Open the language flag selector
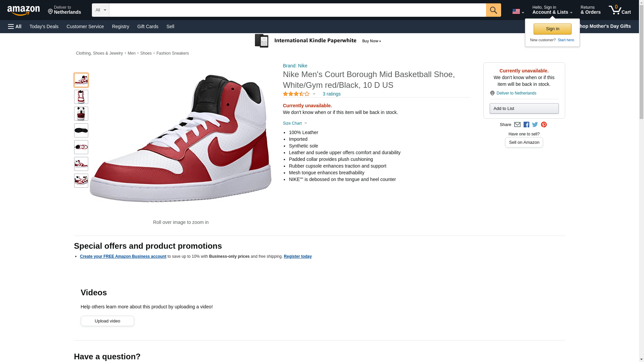The width and height of the screenshot is (644, 362). [x=518, y=11]
